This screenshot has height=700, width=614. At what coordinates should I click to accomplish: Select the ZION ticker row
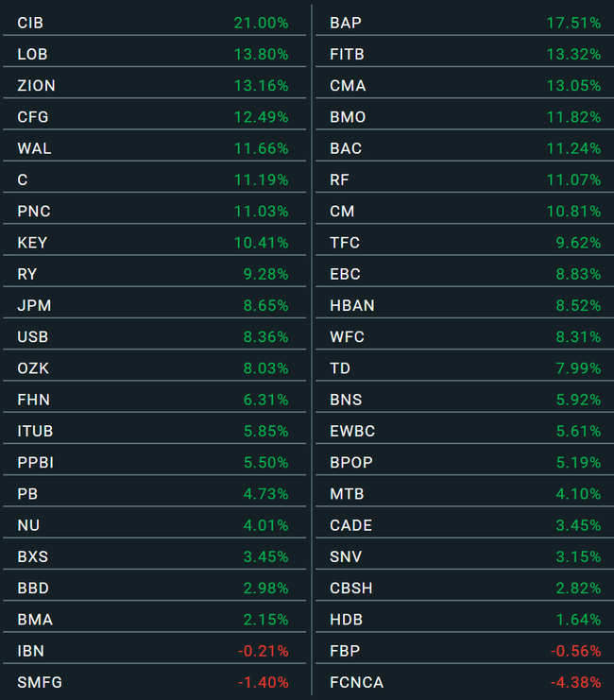(x=36, y=86)
